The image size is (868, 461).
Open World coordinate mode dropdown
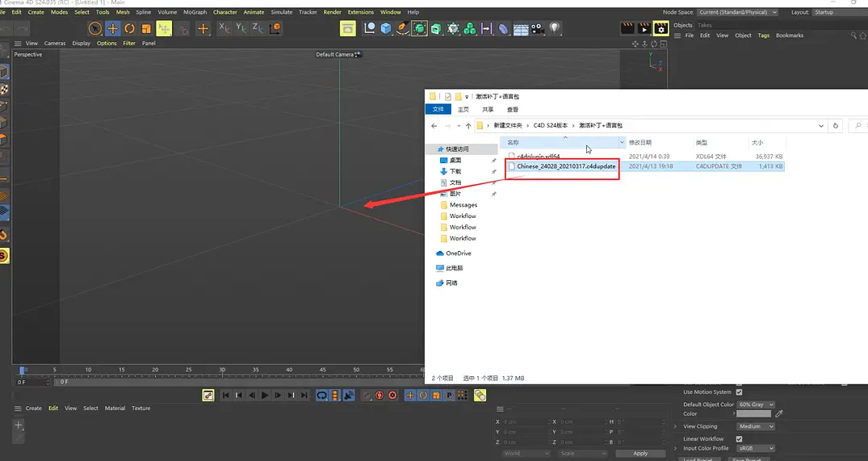[x=525, y=453]
